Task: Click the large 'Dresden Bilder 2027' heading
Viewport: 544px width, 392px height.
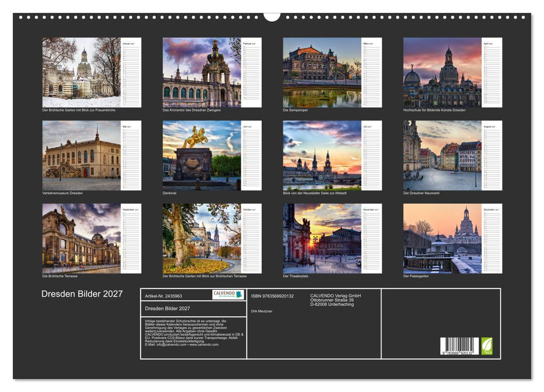Action: tap(82, 294)
